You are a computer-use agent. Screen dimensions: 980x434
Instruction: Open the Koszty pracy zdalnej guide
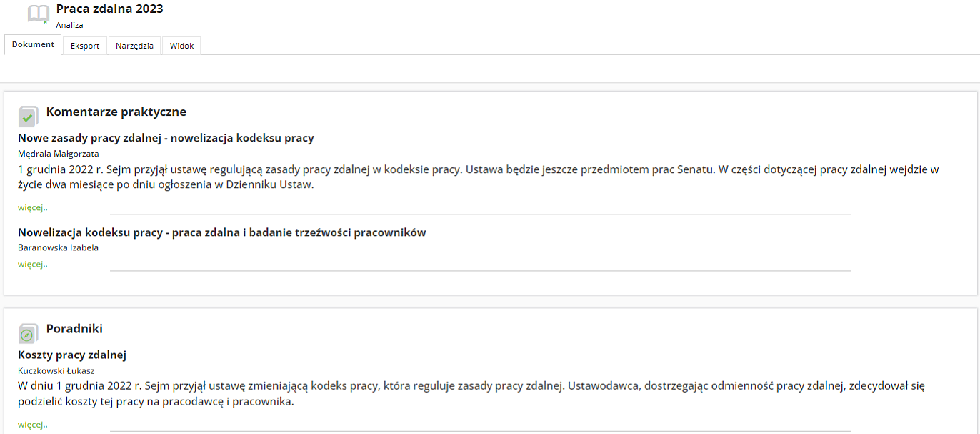point(72,355)
